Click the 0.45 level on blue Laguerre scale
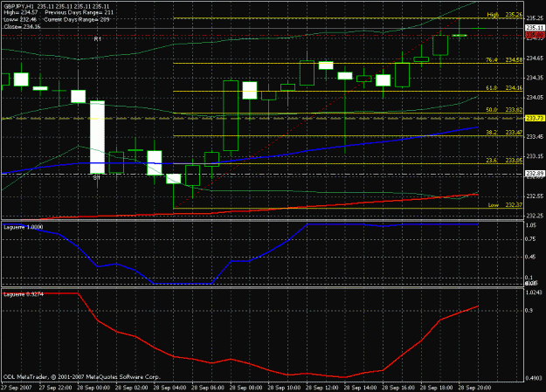 [x=531, y=257]
